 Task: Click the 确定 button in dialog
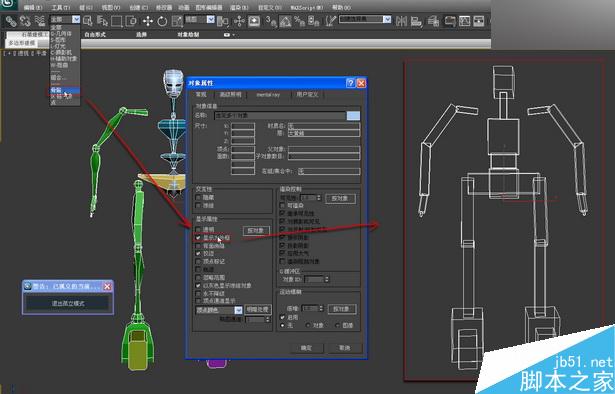pos(306,348)
